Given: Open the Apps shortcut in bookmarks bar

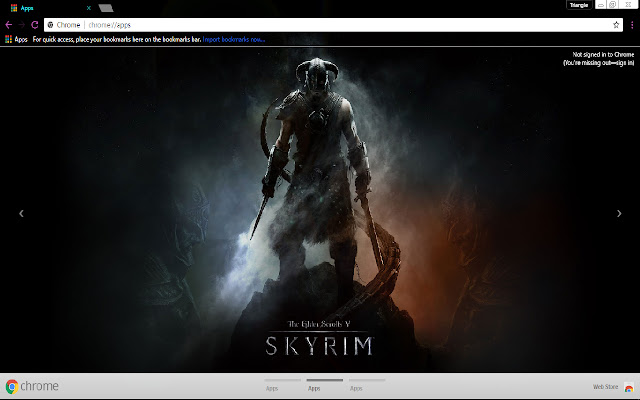Looking at the screenshot, I should [x=16, y=39].
